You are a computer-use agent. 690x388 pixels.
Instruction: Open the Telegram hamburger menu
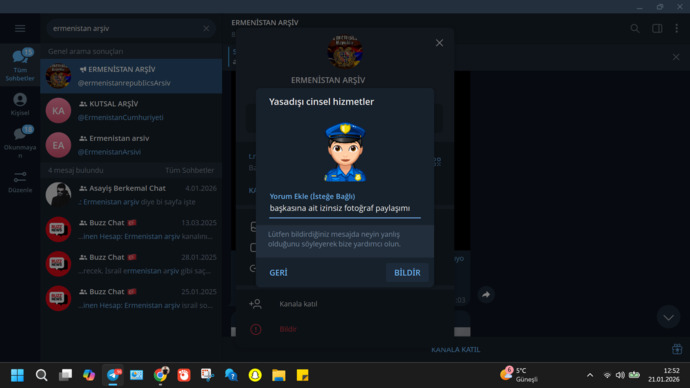20,29
